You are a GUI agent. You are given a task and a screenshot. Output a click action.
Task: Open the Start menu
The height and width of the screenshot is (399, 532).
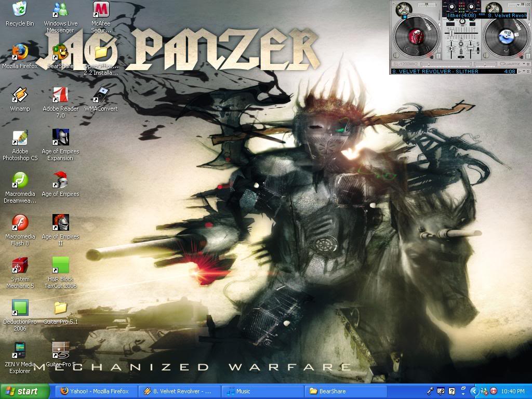click(x=25, y=391)
